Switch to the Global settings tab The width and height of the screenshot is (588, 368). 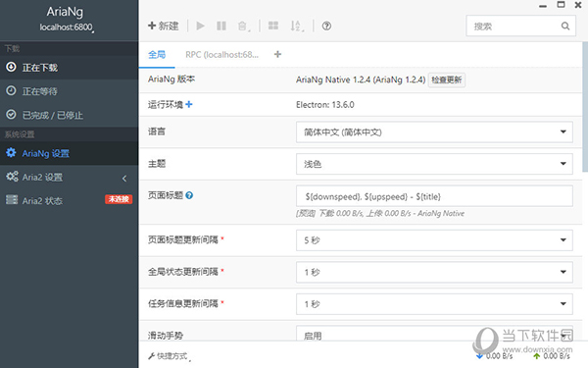pos(157,55)
